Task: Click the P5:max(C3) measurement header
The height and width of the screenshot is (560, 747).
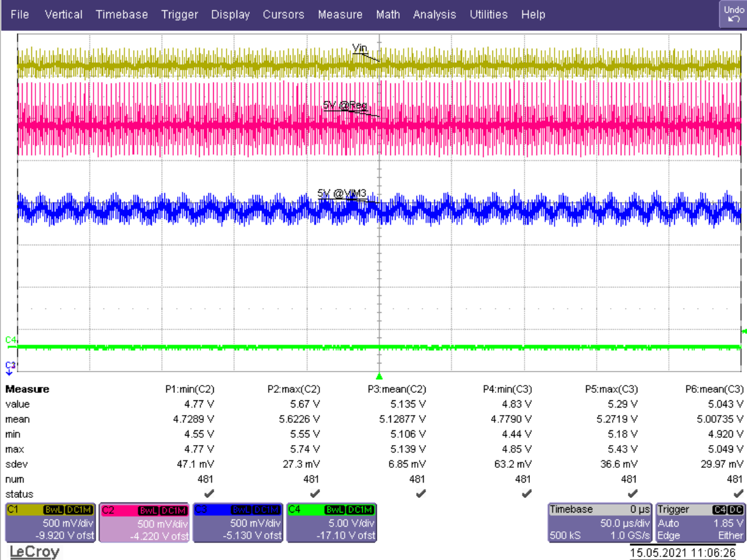Action: click(x=611, y=390)
